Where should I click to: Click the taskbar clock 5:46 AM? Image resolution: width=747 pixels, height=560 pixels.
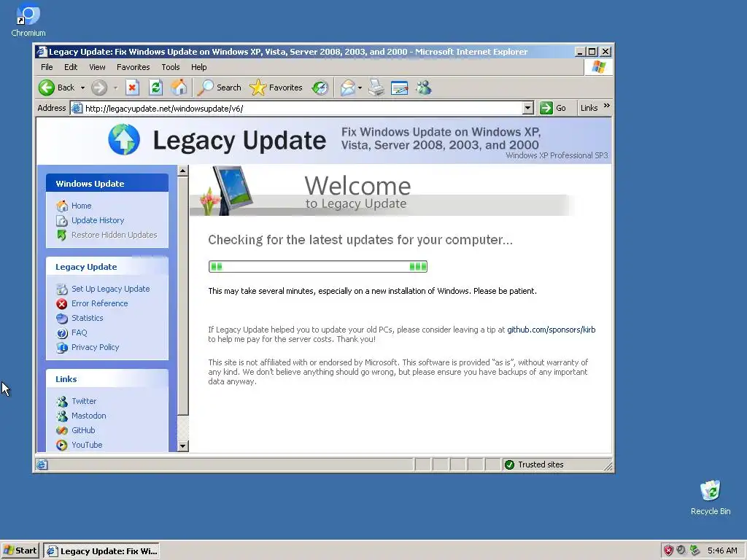point(722,551)
